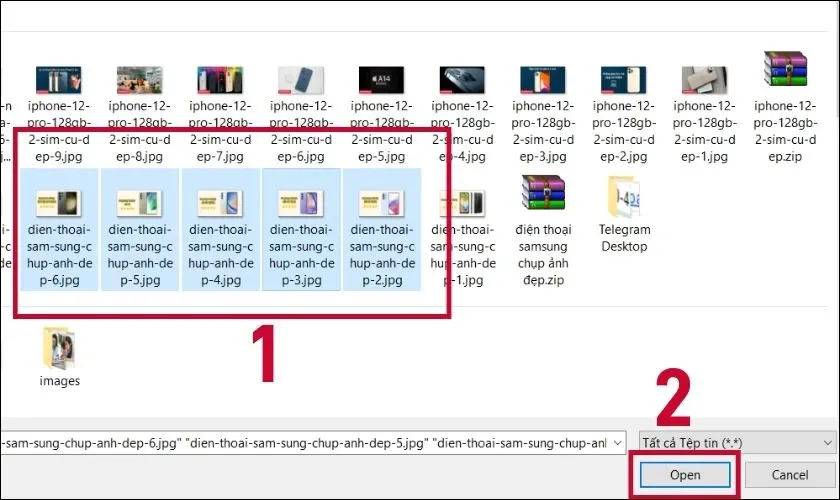The image size is (840, 500).
Task: Click the images folder name label
Action: pos(59,380)
